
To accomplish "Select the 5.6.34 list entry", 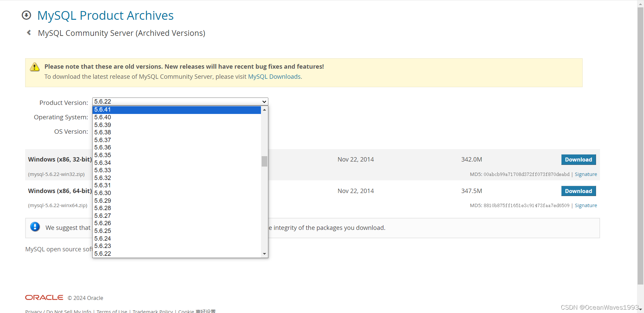I will pyautogui.click(x=177, y=163).
